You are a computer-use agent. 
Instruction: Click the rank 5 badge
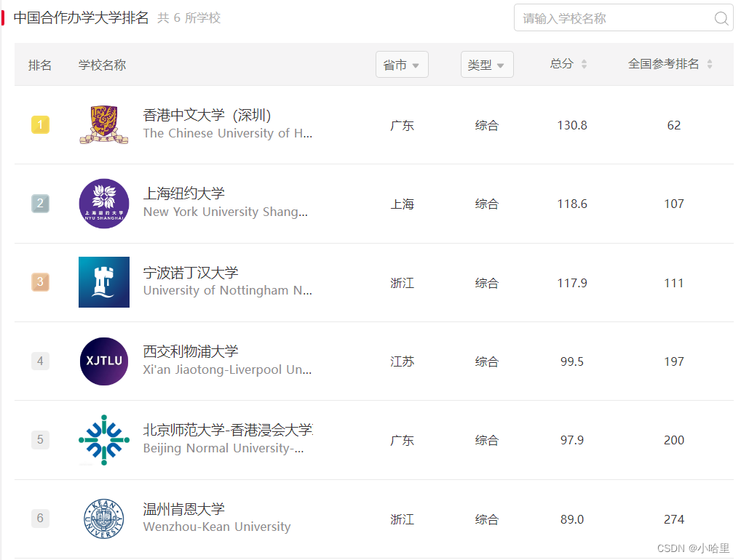40,439
